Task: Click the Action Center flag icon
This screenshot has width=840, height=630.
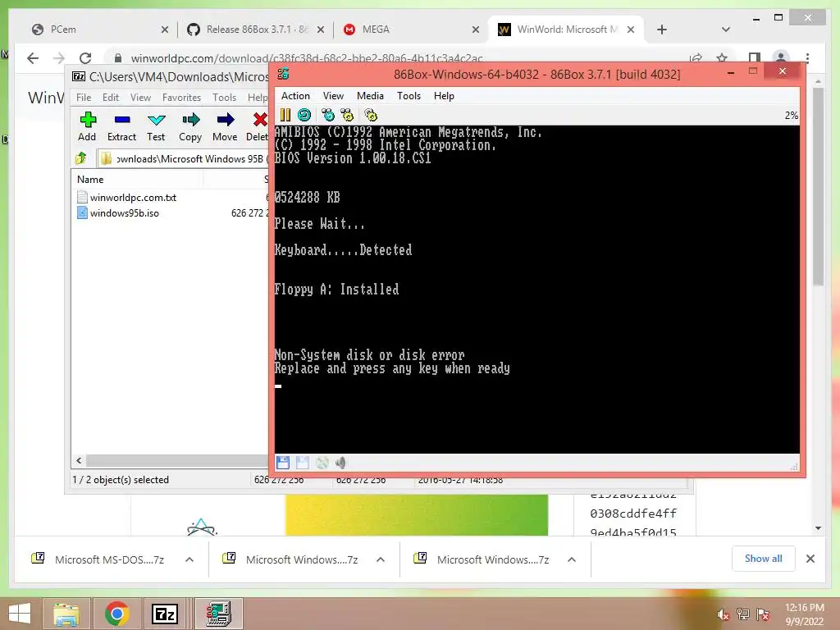Action: tap(763, 614)
